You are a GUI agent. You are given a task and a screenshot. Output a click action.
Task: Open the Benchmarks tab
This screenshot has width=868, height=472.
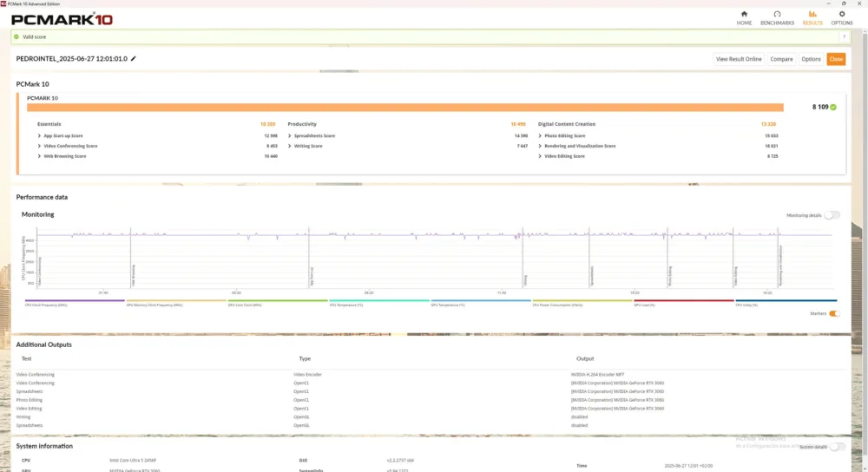[777, 18]
